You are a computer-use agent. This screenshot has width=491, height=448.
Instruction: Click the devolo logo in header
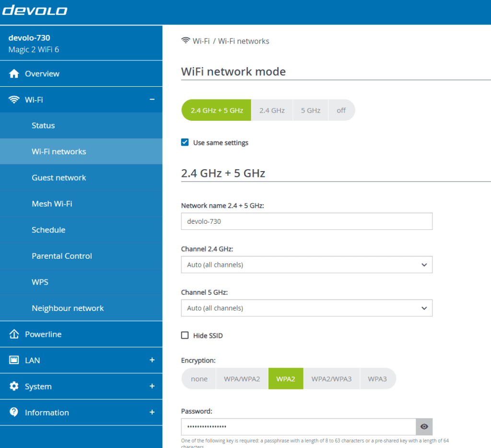tap(35, 10)
